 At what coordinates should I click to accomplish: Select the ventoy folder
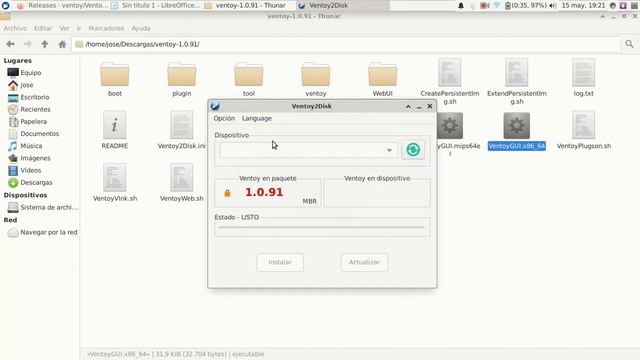[x=316, y=80]
